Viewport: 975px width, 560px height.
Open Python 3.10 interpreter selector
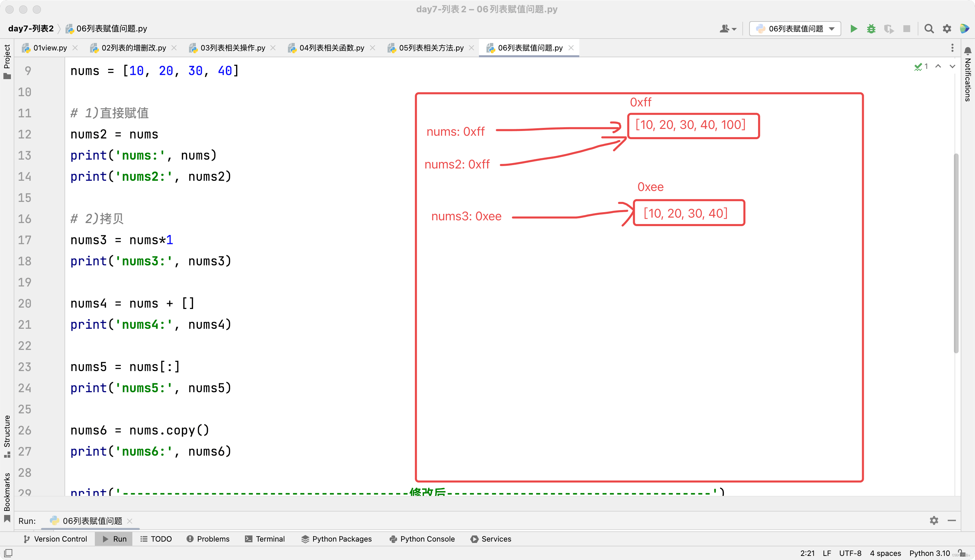[929, 553]
